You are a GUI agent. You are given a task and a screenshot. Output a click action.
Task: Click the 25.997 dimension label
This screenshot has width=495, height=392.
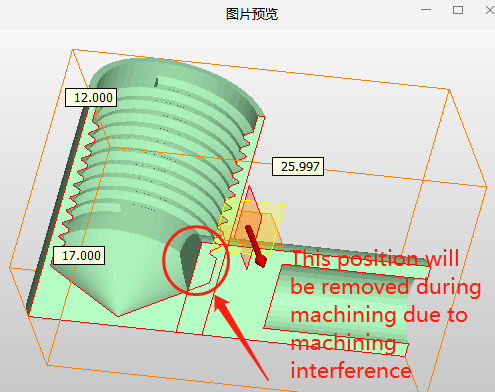pos(298,166)
